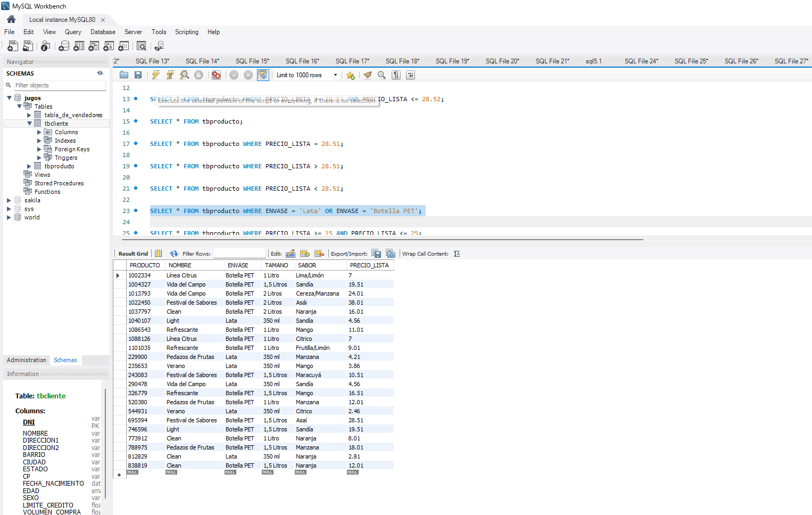Select the Schemas tab
812x515 pixels.
coord(65,360)
